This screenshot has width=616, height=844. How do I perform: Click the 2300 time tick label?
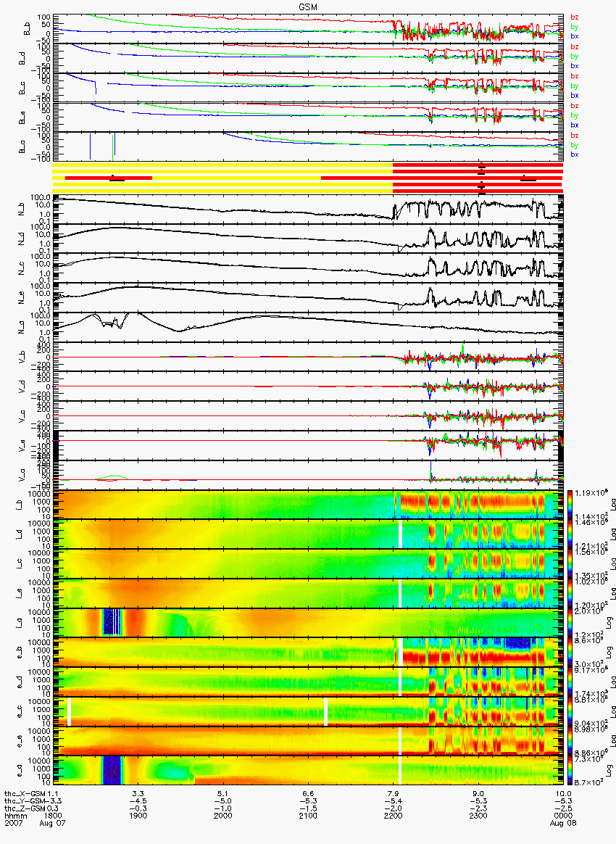pyautogui.click(x=478, y=816)
